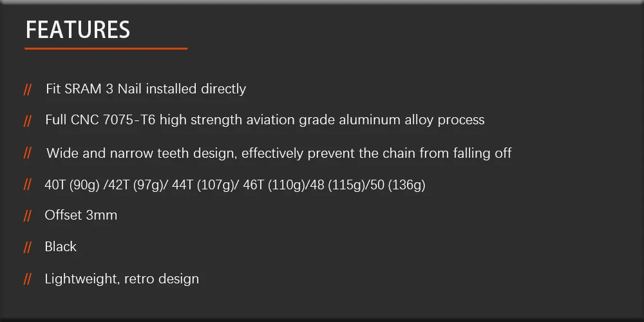Click the FEATURES heading
Screen dimensions: 644x322
78,30
